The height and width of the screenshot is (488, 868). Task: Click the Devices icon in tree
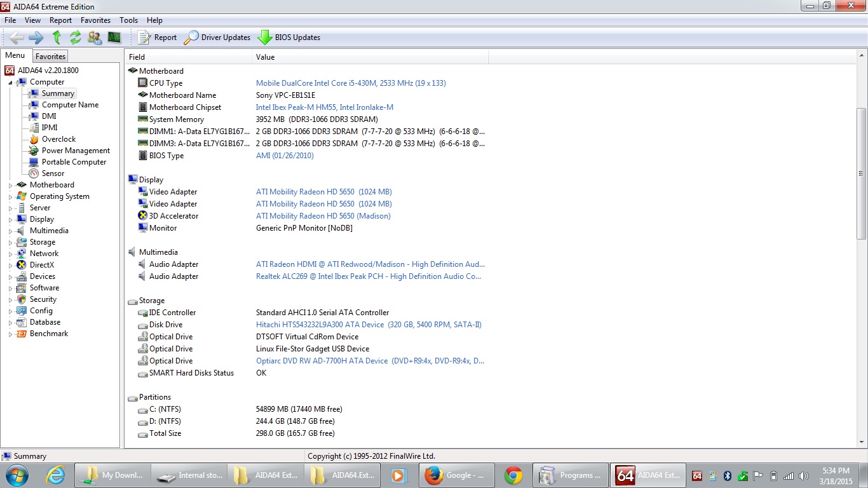(22, 276)
